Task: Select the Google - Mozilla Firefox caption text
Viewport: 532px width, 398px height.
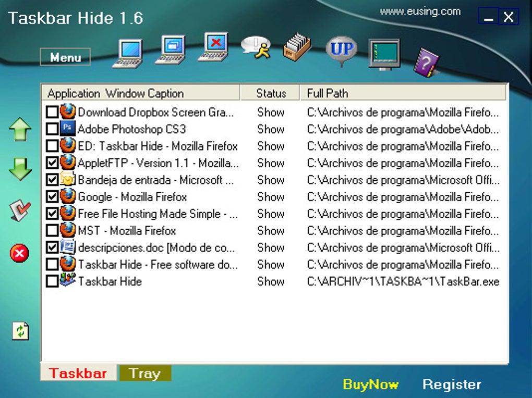Action: click(132, 196)
